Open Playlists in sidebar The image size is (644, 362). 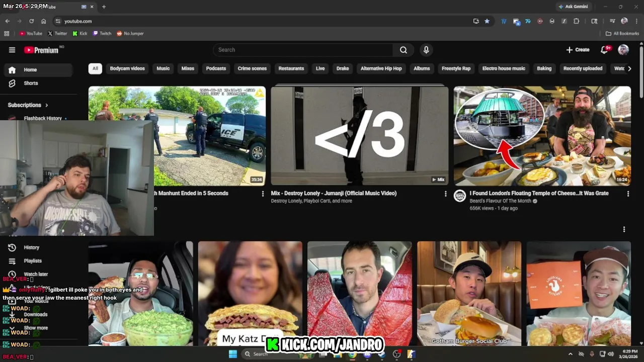pos(38,261)
